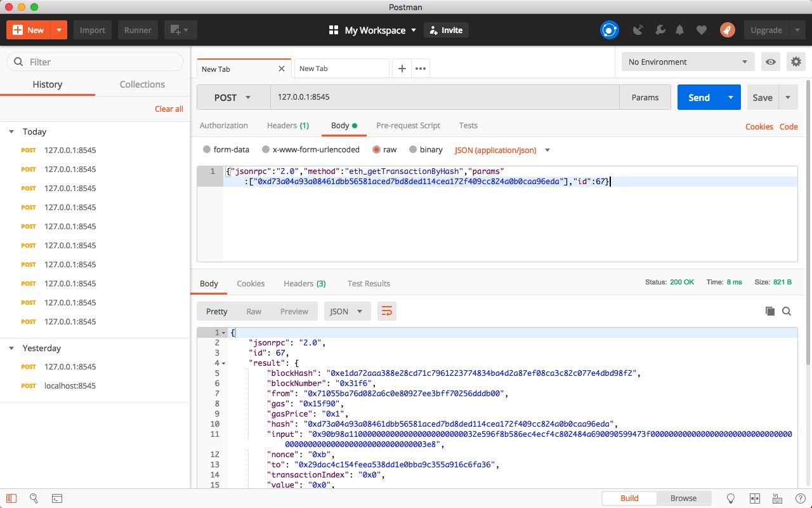Open the New button dropdown arrow

pyautogui.click(x=59, y=30)
